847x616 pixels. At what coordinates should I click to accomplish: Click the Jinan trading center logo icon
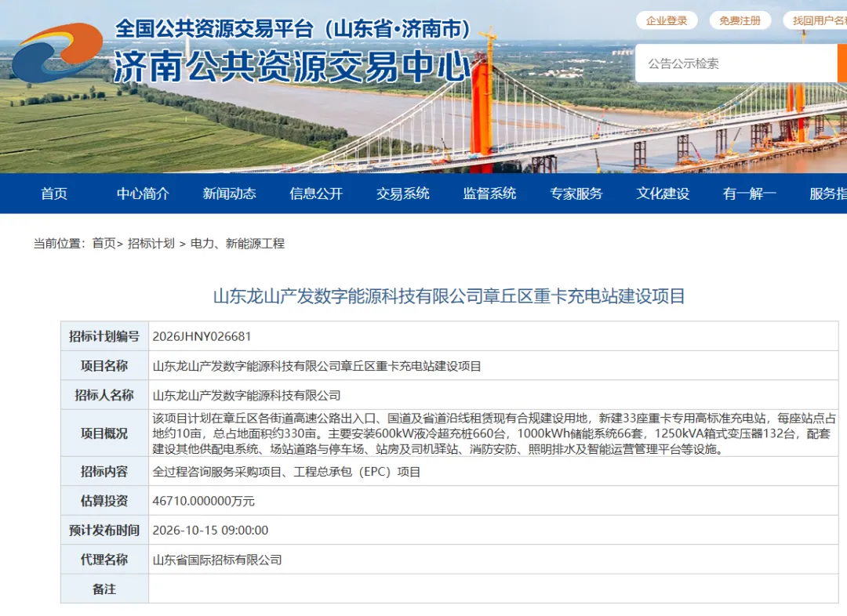tap(57, 52)
